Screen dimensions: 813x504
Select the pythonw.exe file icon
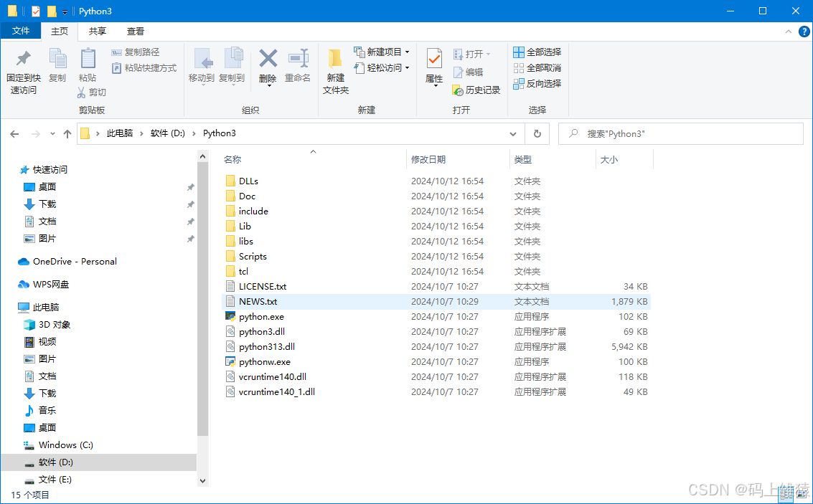231,361
